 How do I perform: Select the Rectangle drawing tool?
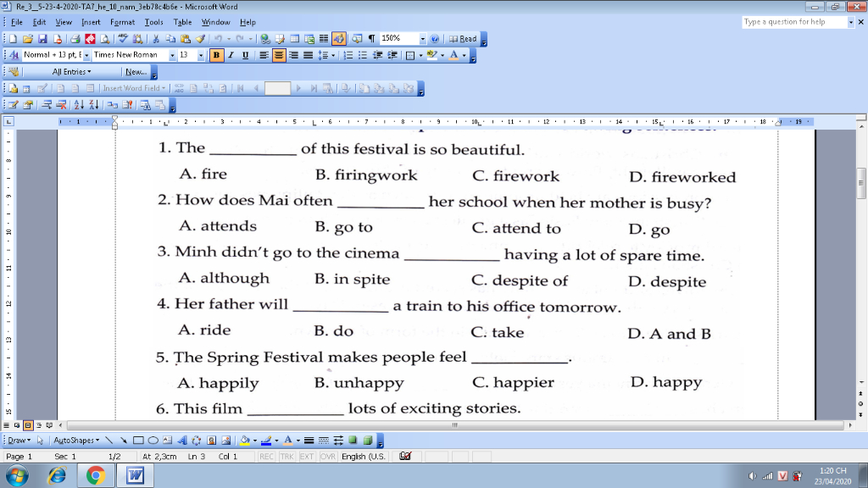pos(138,441)
